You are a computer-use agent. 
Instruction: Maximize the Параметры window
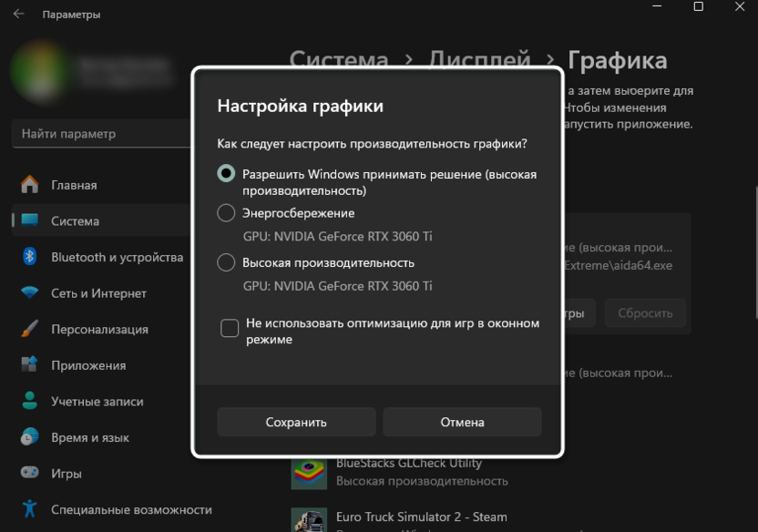[x=699, y=6]
